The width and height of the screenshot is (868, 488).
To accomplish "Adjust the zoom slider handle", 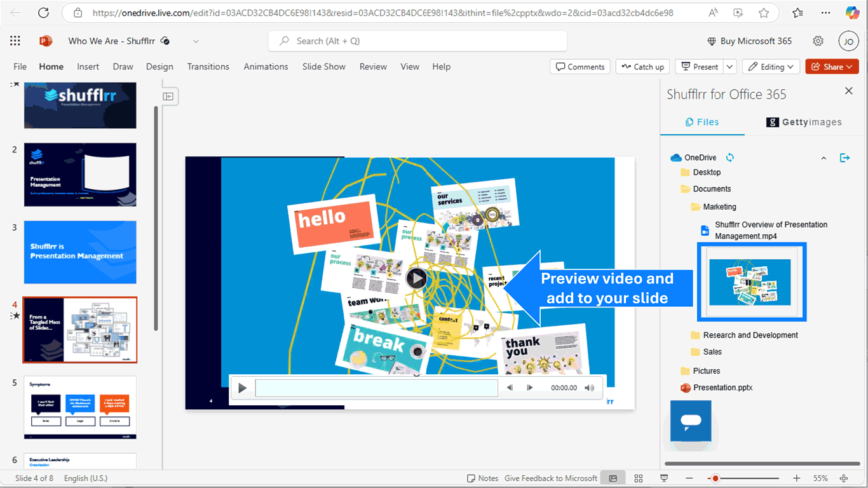I will tap(715, 478).
